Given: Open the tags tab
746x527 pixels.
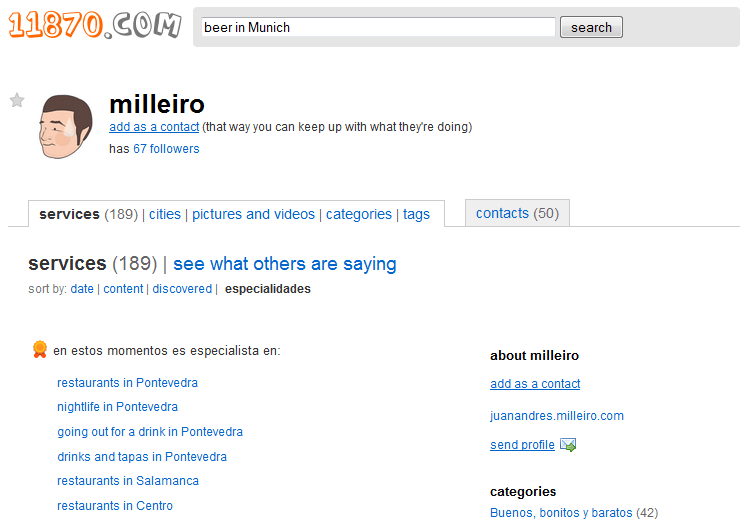Looking at the screenshot, I should coord(416,215).
